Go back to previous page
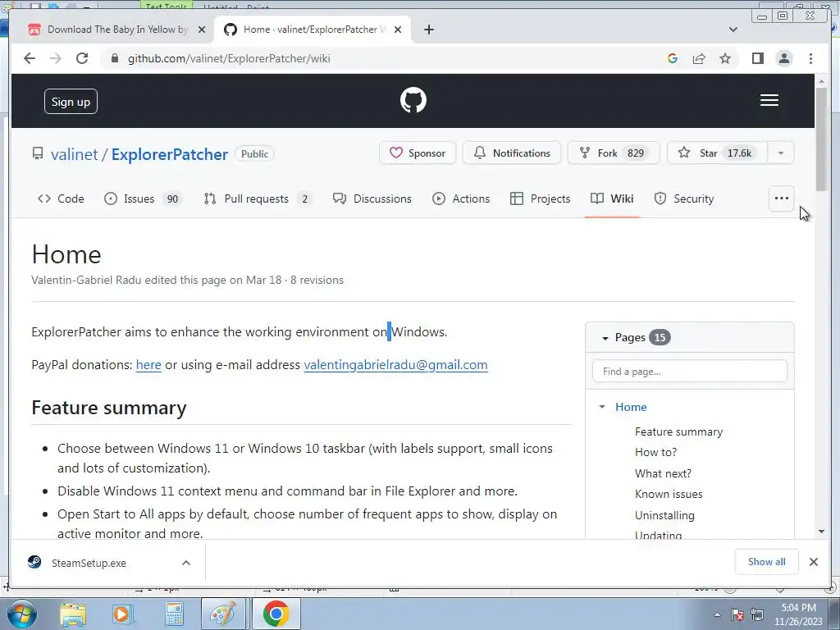This screenshot has width=840, height=630. [30, 58]
